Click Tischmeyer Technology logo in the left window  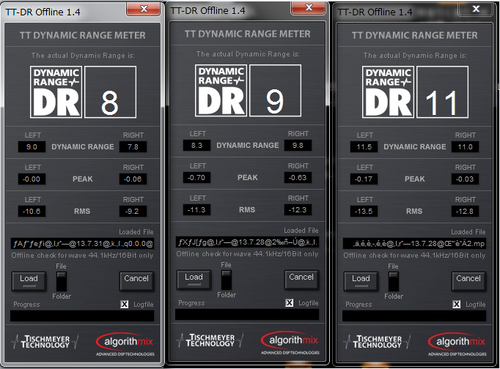[45, 342]
